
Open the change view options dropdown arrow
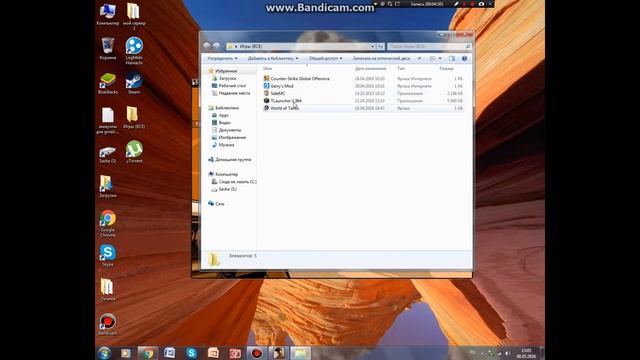[x=440, y=58]
